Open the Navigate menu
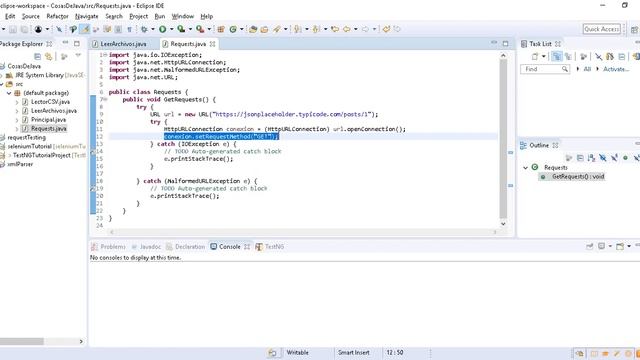The height and width of the screenshot is (360, 640). coord(87,16)
